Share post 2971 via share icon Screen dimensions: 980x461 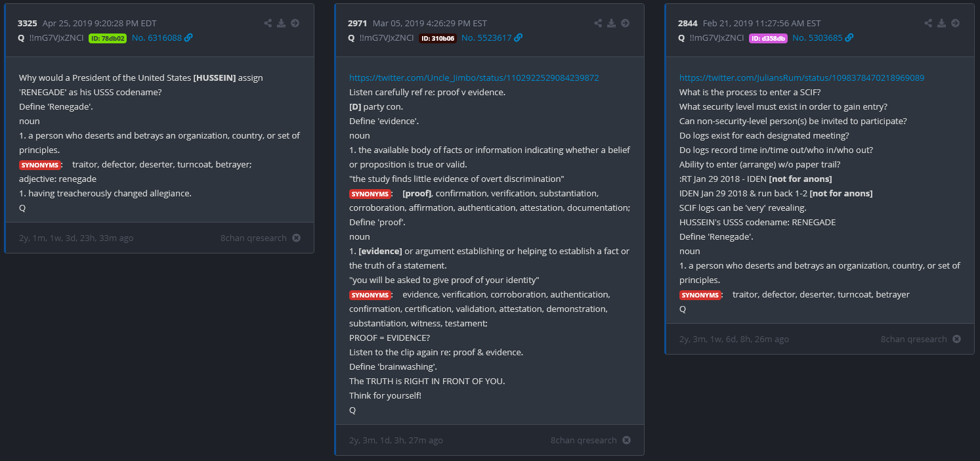pos(598,23)
